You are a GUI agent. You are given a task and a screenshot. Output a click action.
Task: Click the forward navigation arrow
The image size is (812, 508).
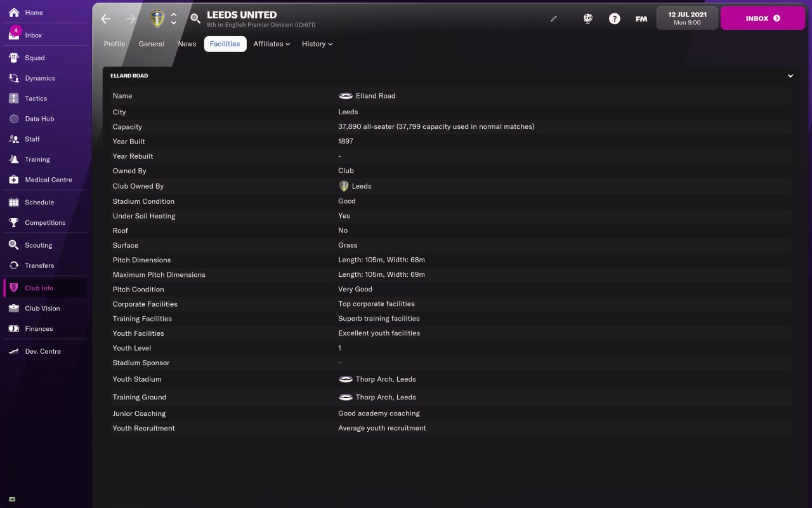point(131,18)
